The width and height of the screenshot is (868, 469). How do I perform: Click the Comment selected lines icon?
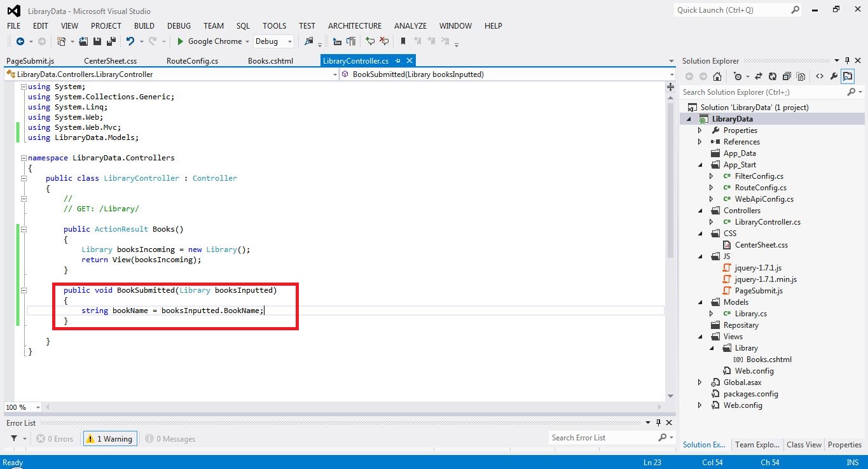coord(370,41)
